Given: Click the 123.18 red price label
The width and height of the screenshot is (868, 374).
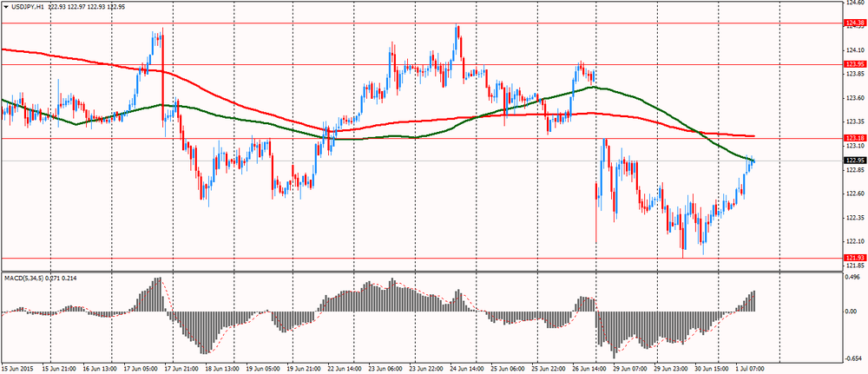Looking at the screenshot, I should coord(855,138).
